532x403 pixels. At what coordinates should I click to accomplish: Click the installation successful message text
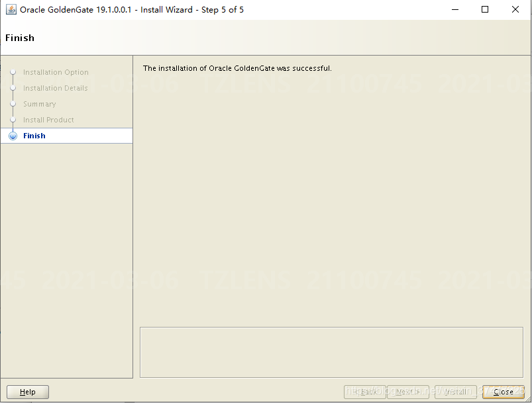click(237, 68)
